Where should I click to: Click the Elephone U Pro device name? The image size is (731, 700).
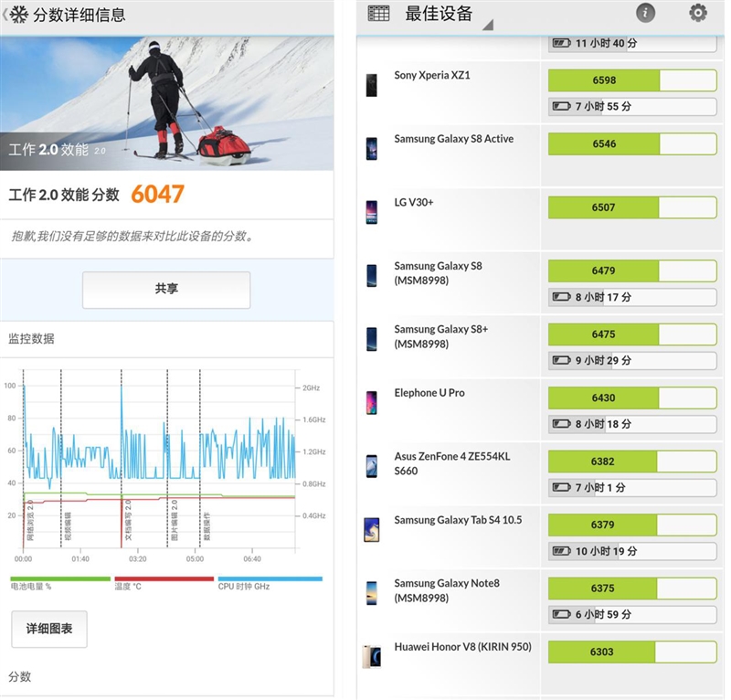429,393
